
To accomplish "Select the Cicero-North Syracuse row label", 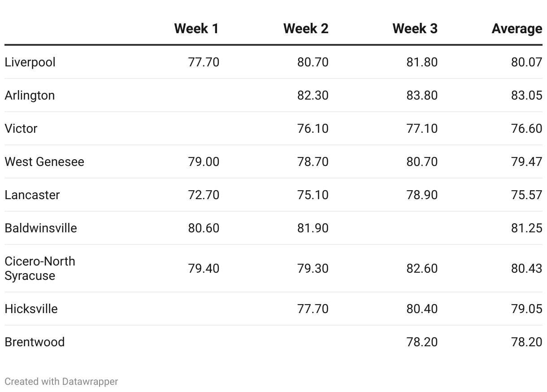I will click(40, 268).
